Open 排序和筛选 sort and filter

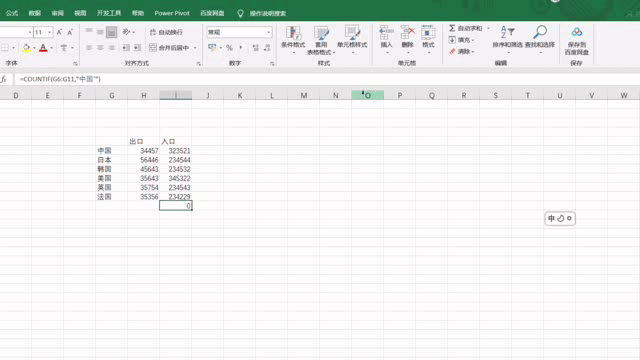click(507, 40)
